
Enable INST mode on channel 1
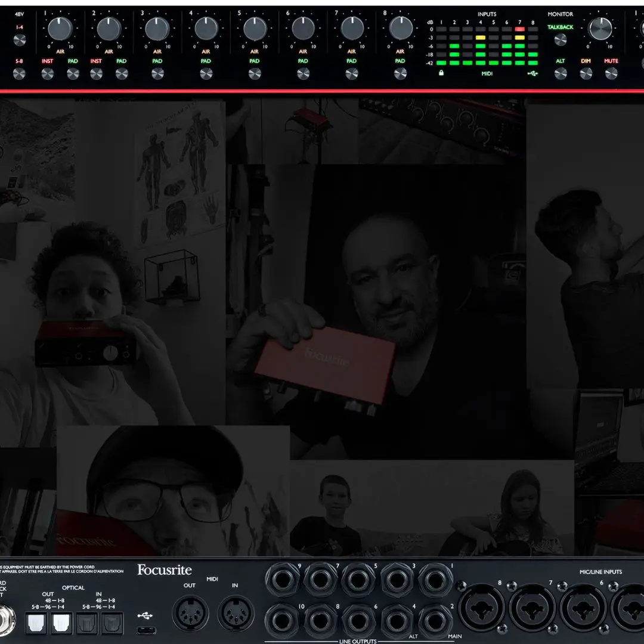pos(48,73)
